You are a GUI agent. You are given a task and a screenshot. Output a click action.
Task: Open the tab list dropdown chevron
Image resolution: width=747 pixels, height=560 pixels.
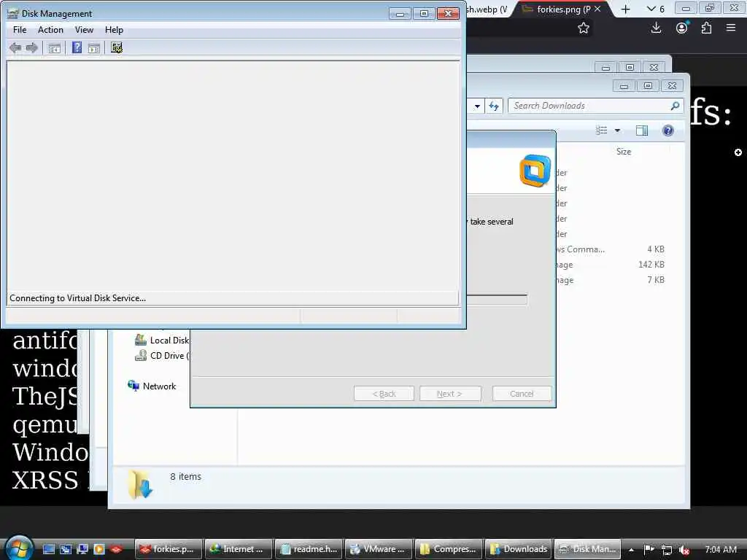tap(651, 9)
